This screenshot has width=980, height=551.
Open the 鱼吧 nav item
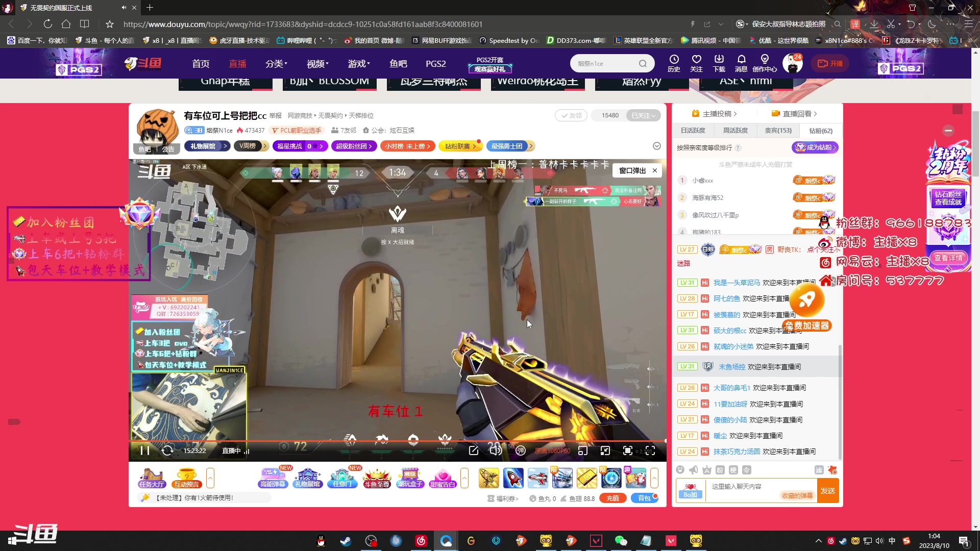[398, 64]
